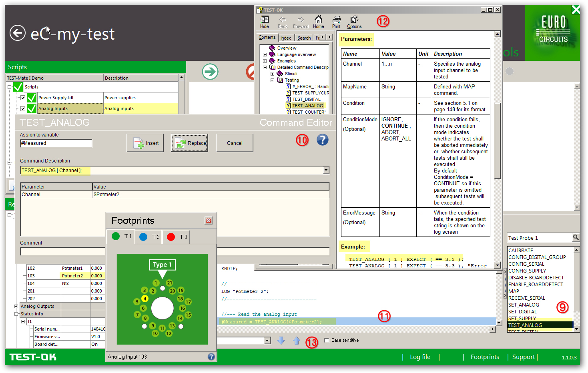The height and width of the screenshot is (373, 588).
Task: Expand Language overview in help contents
Action: pos(265,54)
